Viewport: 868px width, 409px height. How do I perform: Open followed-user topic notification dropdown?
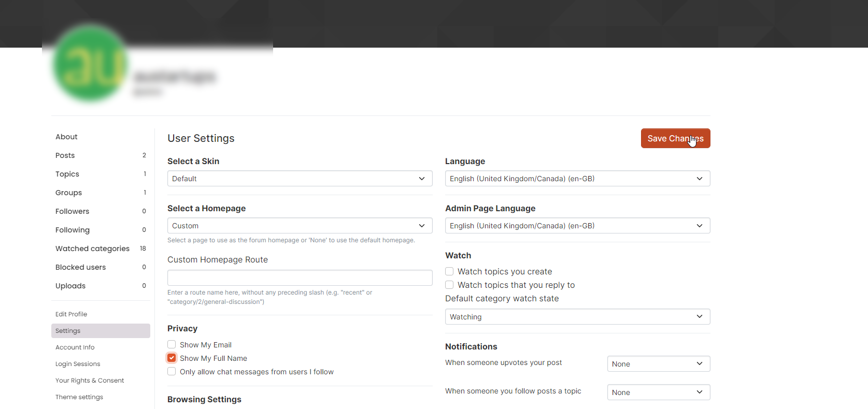tap(658, 392)
